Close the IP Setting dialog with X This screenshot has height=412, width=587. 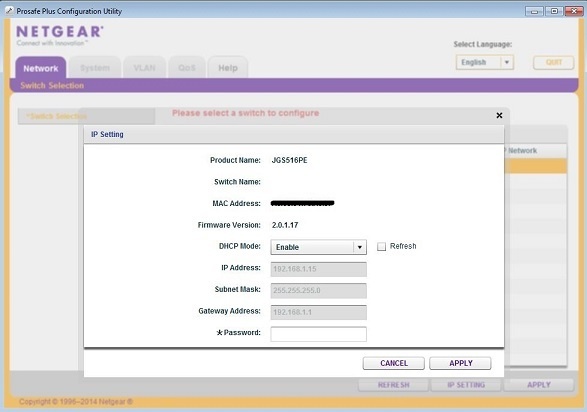499,115
